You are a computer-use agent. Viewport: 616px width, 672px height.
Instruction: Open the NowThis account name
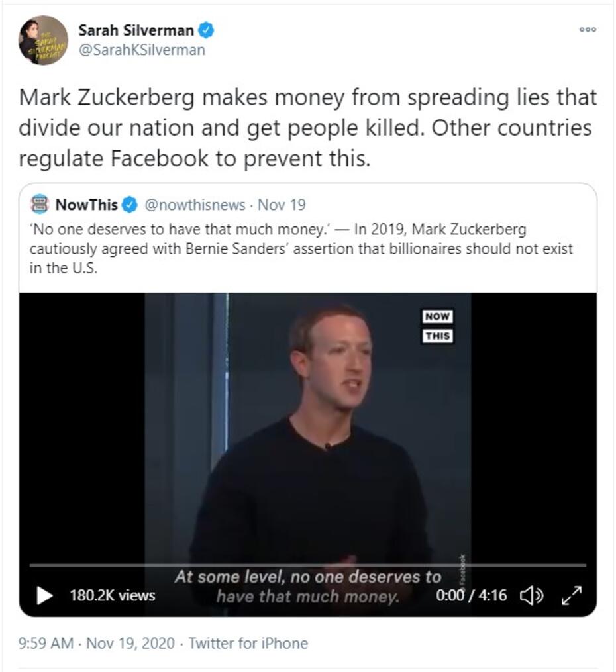tap(86, 205)
